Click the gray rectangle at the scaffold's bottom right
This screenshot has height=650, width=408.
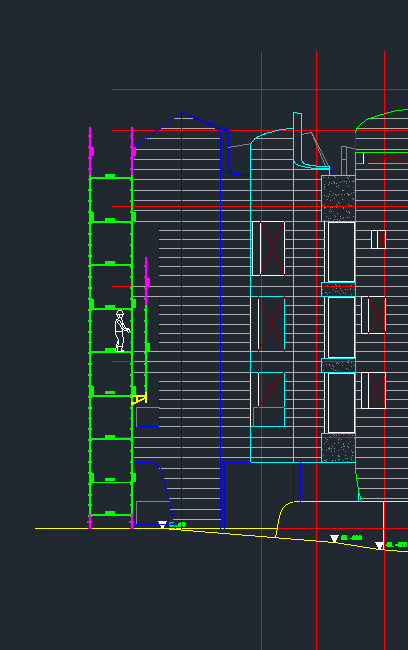(x=152, y=512)
